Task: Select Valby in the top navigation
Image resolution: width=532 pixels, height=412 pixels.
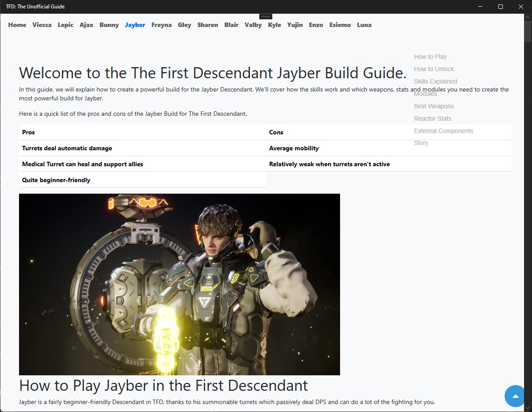Action: 253,25
